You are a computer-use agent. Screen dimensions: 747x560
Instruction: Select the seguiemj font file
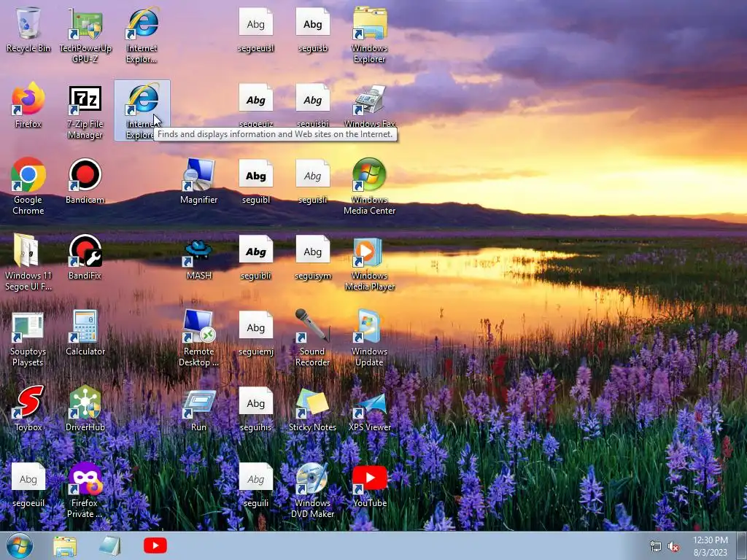coord(256,332)
